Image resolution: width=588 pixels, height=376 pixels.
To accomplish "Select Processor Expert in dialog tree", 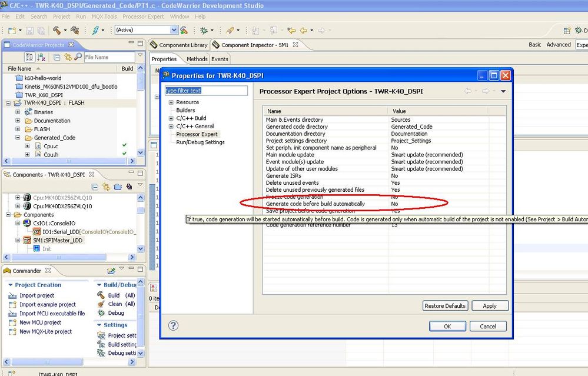I will click(197, 134).
